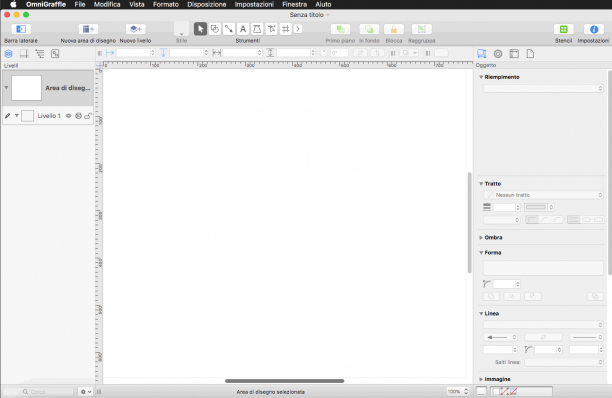Open the Formato menu

click(x=166, y=4)
